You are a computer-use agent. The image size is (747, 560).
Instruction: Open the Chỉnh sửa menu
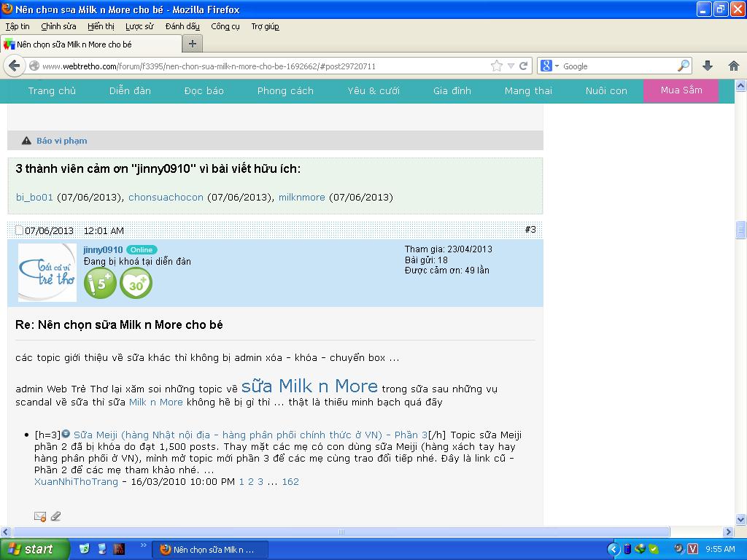coord(58,26)
